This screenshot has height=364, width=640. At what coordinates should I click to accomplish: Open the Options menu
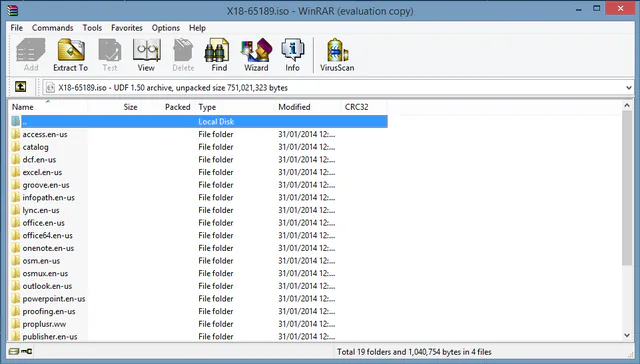point(166,28)
